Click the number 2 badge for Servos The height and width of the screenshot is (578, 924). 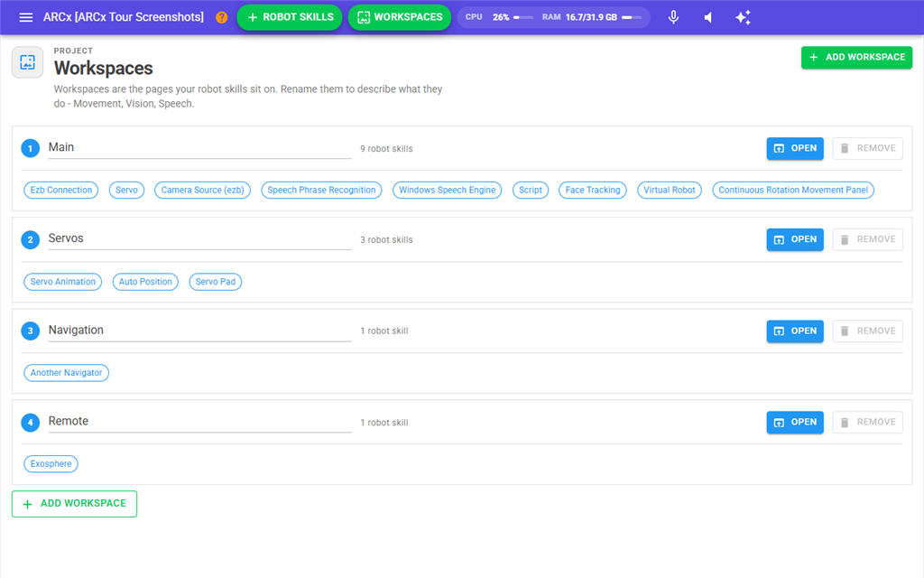click(x=31, y=239)
